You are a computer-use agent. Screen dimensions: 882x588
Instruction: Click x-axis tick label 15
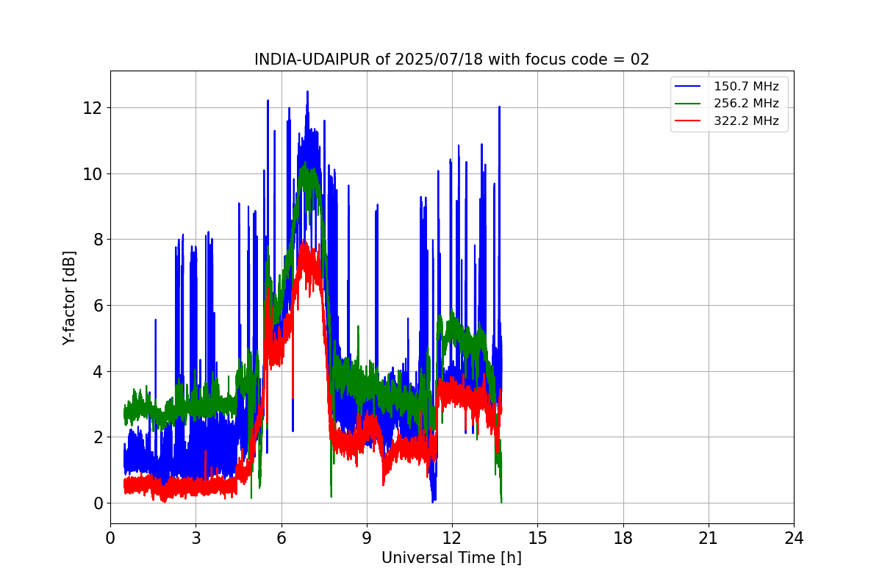coord(537,538)
